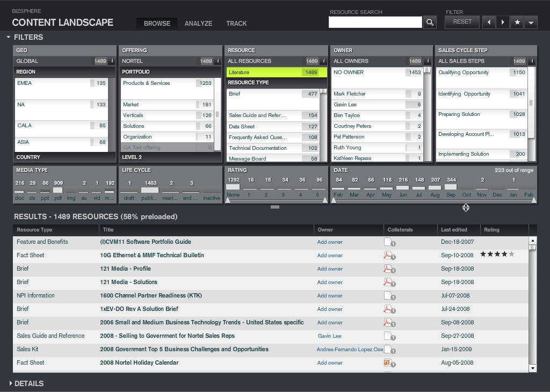
Task: Open PDF collateral for 121 Media - Solutions
Action: 389,282
